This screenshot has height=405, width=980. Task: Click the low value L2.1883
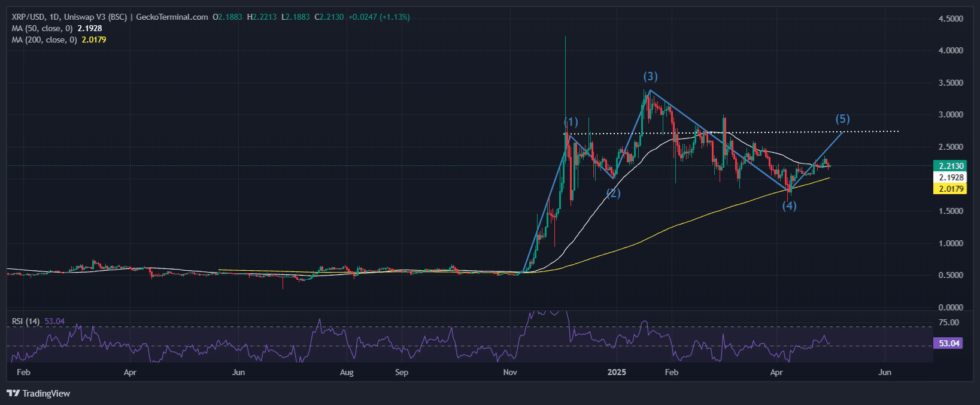click(296, 17)
